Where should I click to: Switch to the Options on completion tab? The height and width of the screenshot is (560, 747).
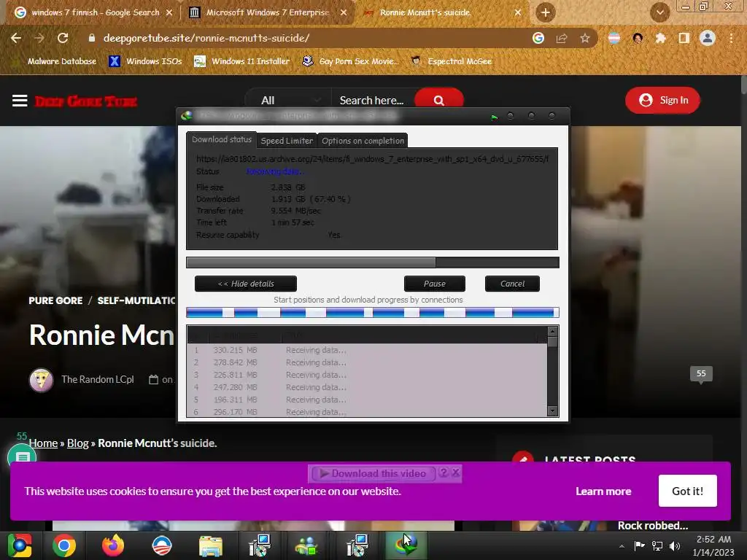point(363,141)
